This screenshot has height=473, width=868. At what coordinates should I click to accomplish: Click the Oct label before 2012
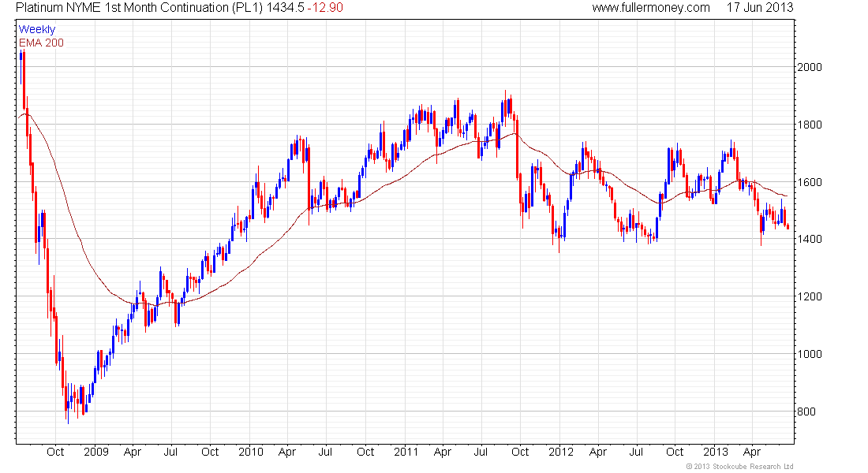[520, 452]
